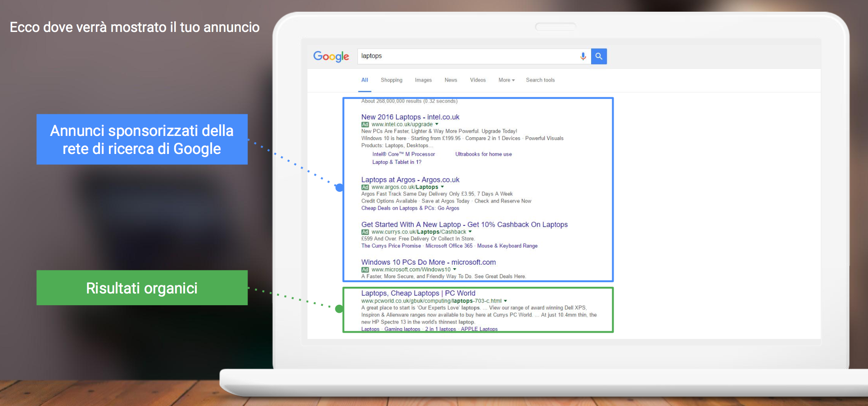Click About 268,000,000 results text
The width and height of the screenshot is (868, 406).
click(409, 101)
